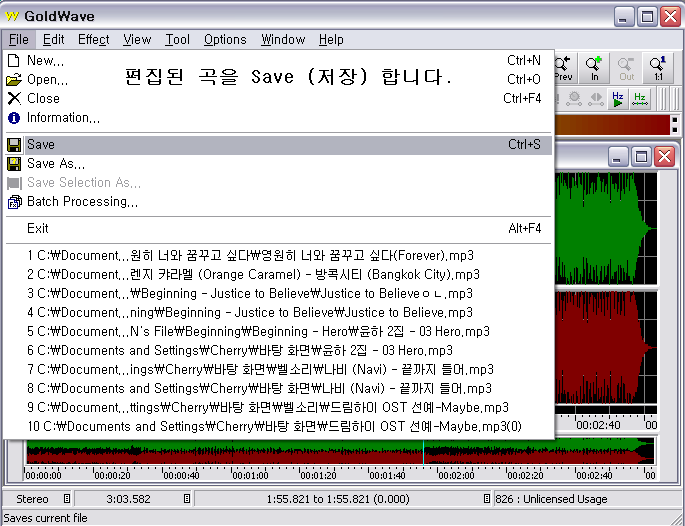Image resolution: width=685 pixels, height=526 pixels.
Task: Select Open with the folder icon
Action: click(x=47, y=79)
